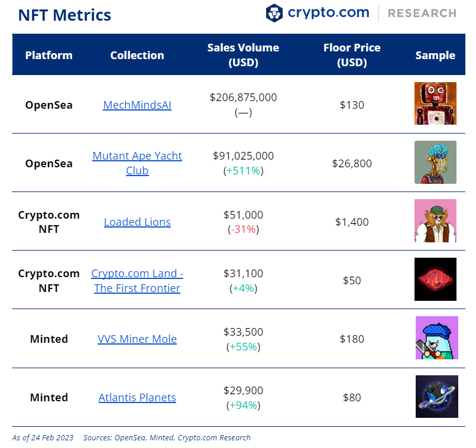Click the VVS Miner Mole sample thumbnail
This screenshot has width=476, height=448.
pyautogui.click(x=436, y=338)
